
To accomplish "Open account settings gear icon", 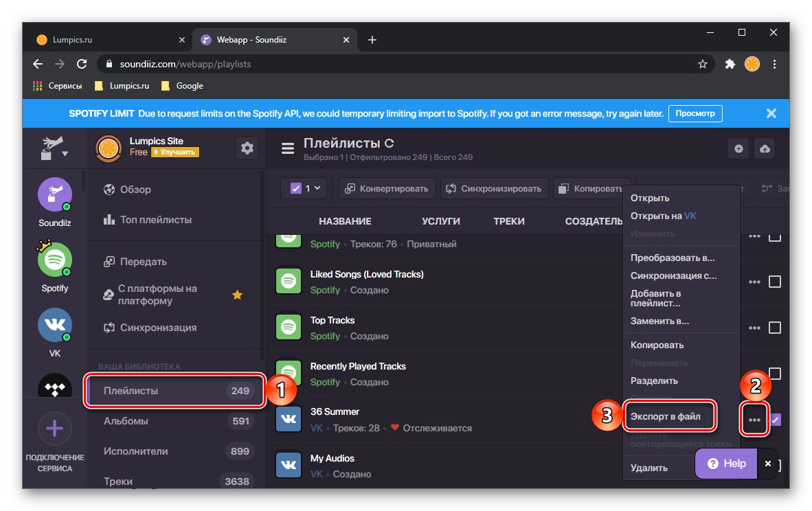I will click(x=247, y=148).
